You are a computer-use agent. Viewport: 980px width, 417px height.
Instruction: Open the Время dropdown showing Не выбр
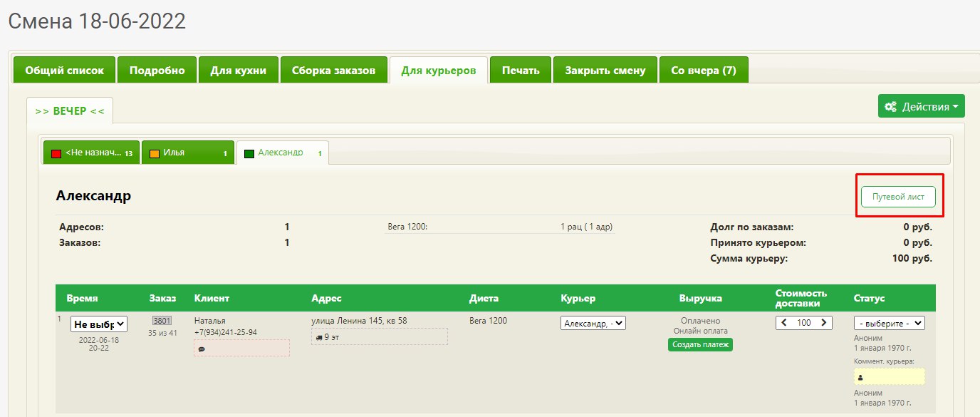click(x=99, y=324)
